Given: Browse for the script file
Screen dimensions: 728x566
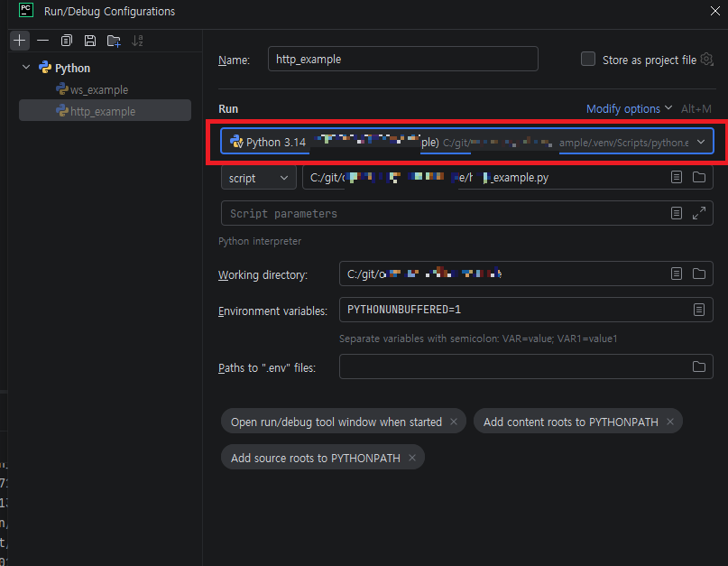Looking at the screenshot, I should point(699,177).
